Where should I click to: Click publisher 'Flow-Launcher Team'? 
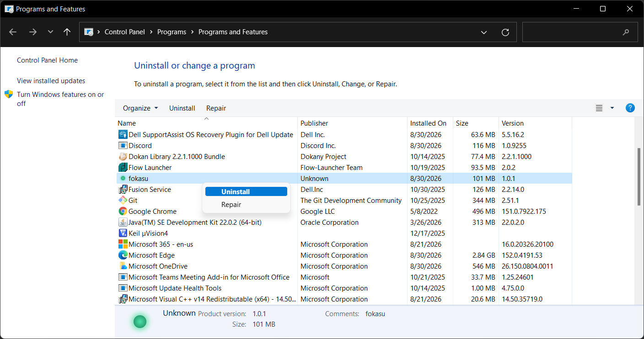point(331,168)
